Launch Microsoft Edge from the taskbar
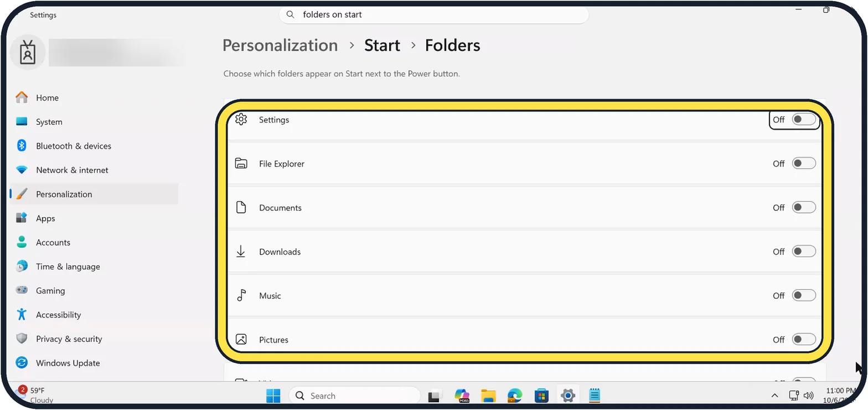 (515, 396)
